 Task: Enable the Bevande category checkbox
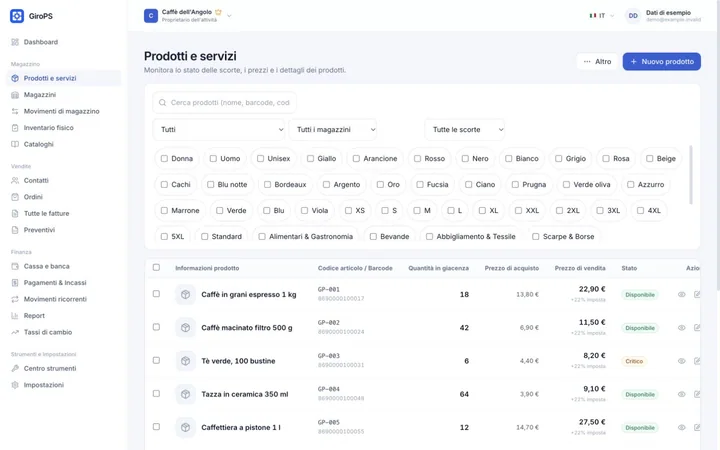tap(373, 237)
